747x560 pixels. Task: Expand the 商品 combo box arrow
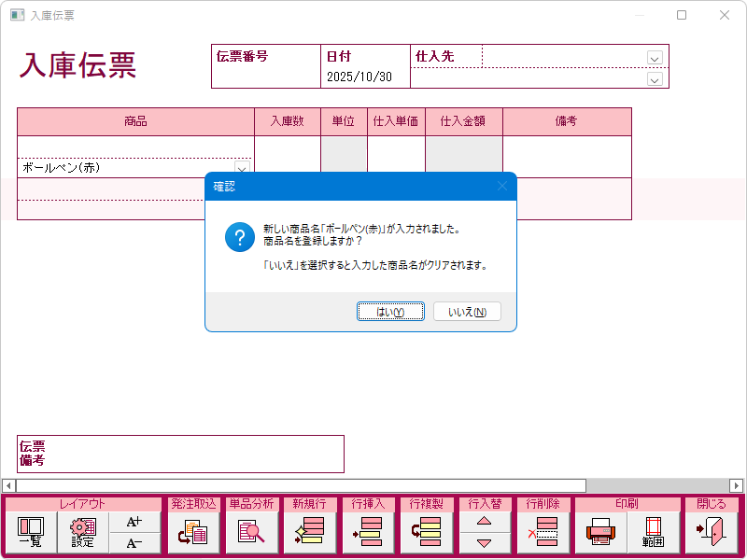[x=242, y=169]
